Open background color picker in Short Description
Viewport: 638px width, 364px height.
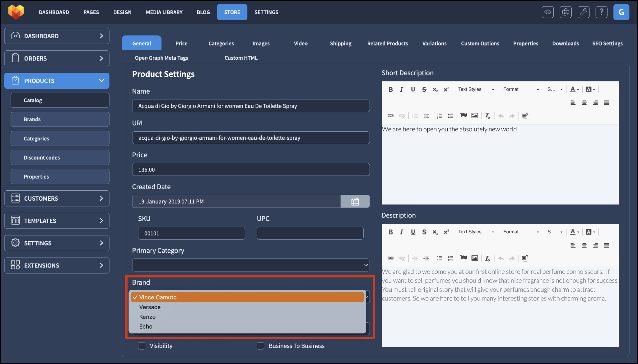[x=590, y=90]
